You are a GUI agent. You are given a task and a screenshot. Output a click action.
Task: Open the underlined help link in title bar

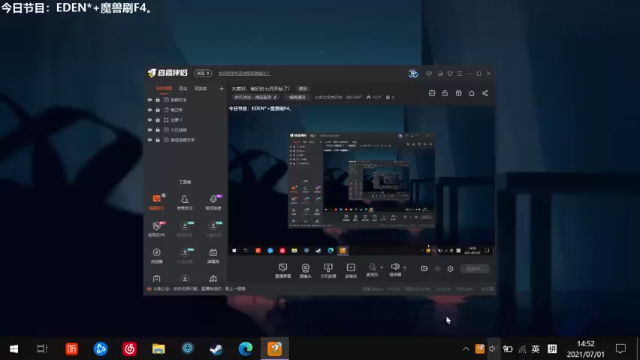tap(244, 73)
